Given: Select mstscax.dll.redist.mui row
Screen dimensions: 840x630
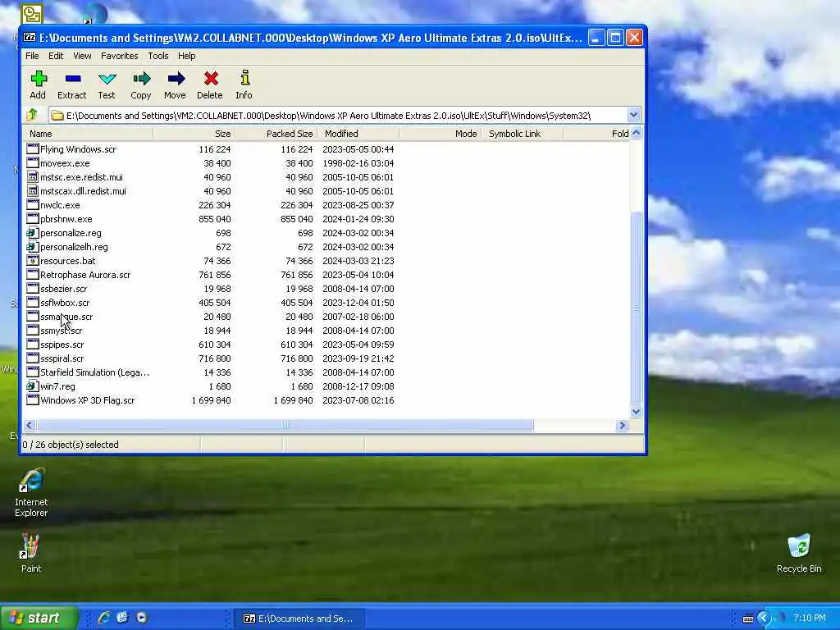Looking at the screenshot, I should (83, 190).
